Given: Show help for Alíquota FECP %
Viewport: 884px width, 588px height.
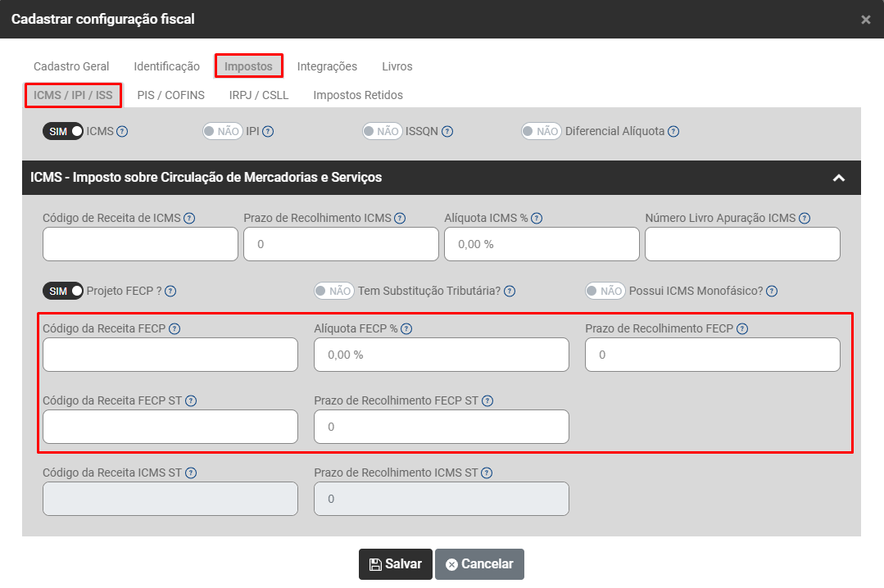Looking at the screenshot, I should click(x=406, y=328).
